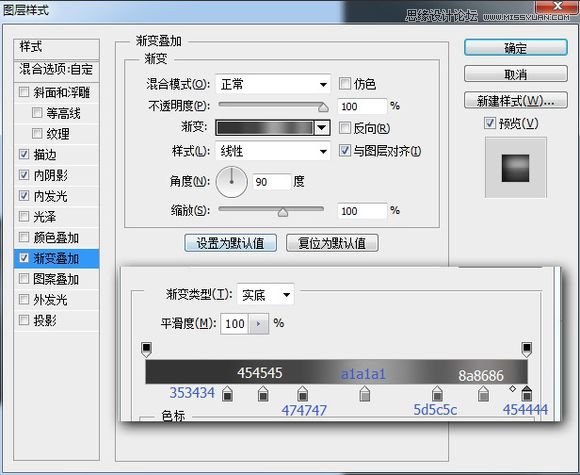The height and width of the screenshot is (475, 580).
Task: Toggle 与图层对齐 checkbox
Action: click(x=345, y=151)
